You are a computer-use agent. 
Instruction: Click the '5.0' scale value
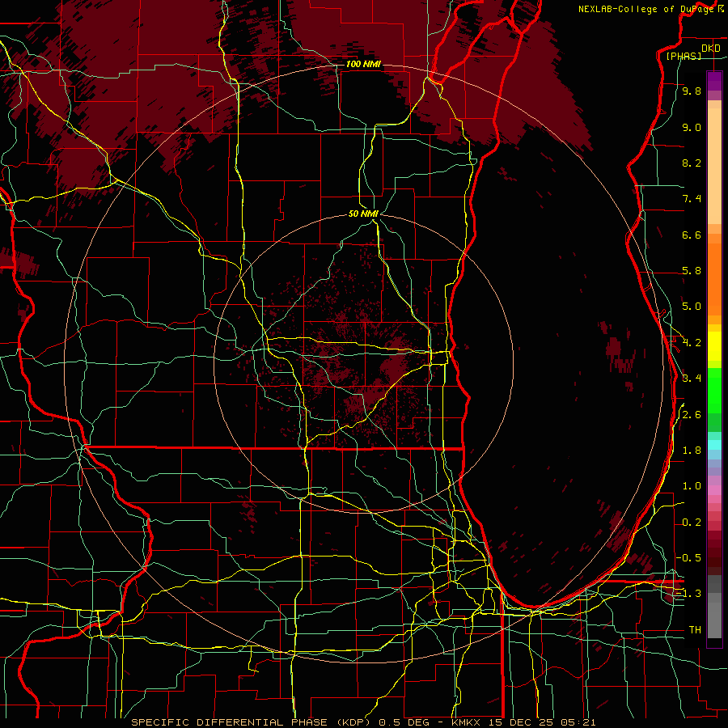(x=692, y=307)
